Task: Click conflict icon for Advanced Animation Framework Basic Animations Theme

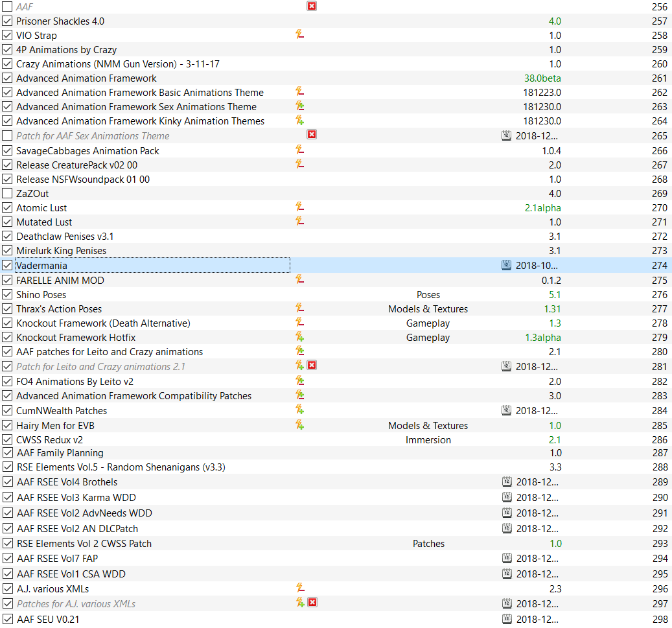Action: click(299, 91)
